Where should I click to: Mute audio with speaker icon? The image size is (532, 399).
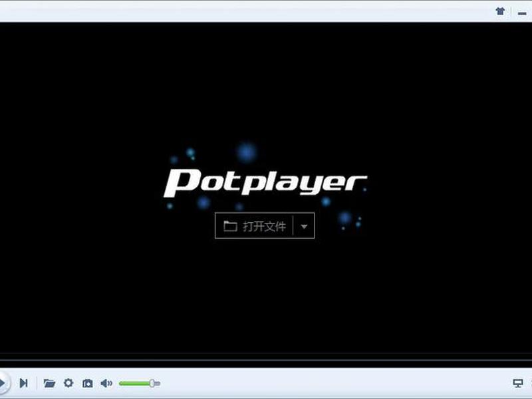(x=106, y=384)
